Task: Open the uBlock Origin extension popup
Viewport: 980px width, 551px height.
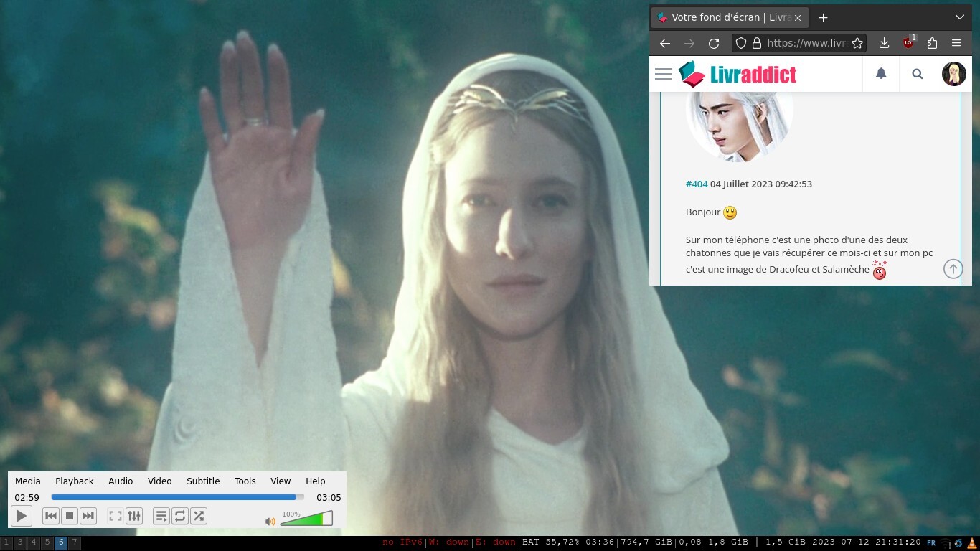Action: click(908, 42)
